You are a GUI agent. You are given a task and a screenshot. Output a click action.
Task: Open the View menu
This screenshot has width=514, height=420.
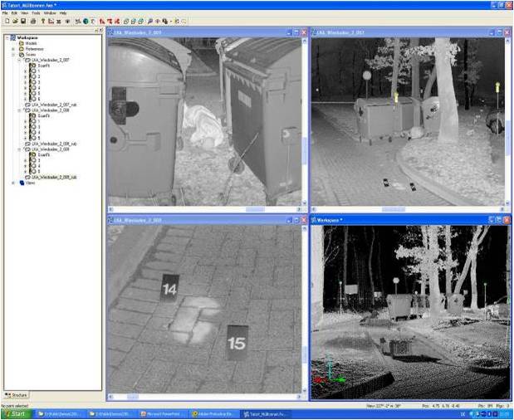point(25,13)
